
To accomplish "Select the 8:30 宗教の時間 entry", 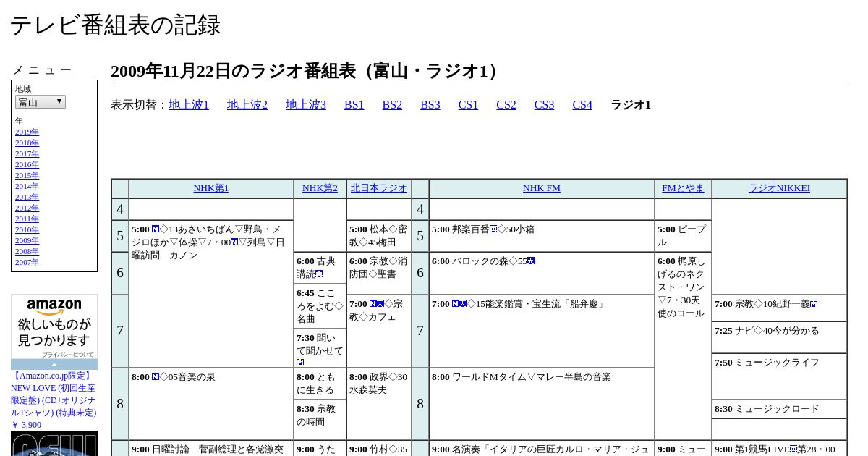I will pyautogui.click(x=316, y=415).
